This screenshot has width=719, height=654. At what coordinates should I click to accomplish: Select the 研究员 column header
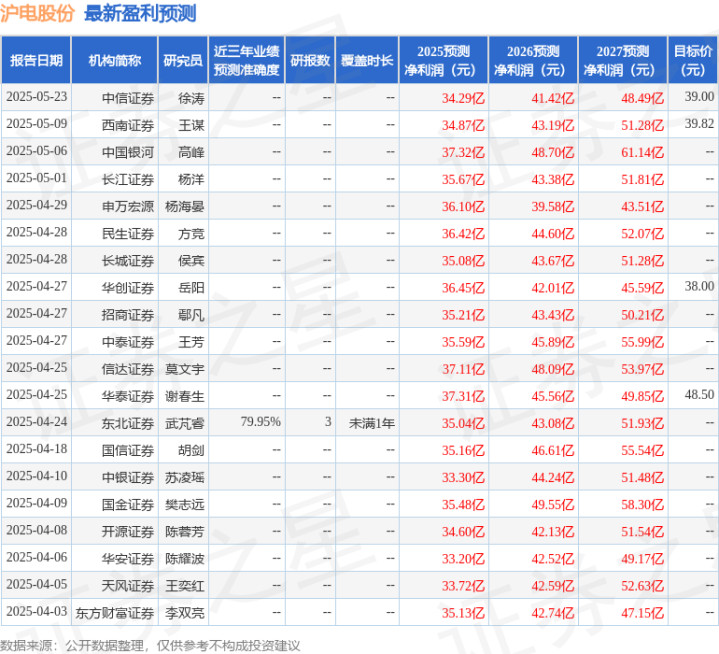pyautogui.click(x=183, y=60)
